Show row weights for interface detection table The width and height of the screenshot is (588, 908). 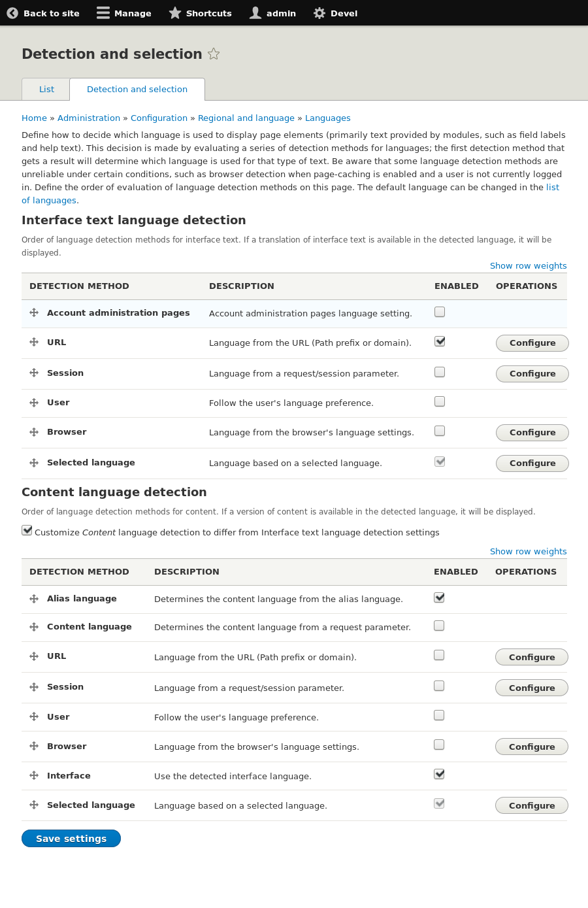click(528, 265)
